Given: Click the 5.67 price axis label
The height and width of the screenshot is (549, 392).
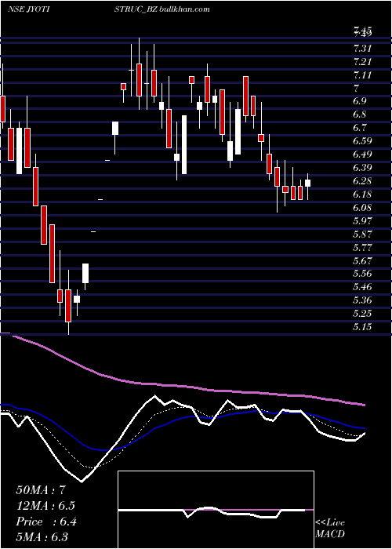Looking at the screenshot, I should pyautogui.click(x=362, y=260).
